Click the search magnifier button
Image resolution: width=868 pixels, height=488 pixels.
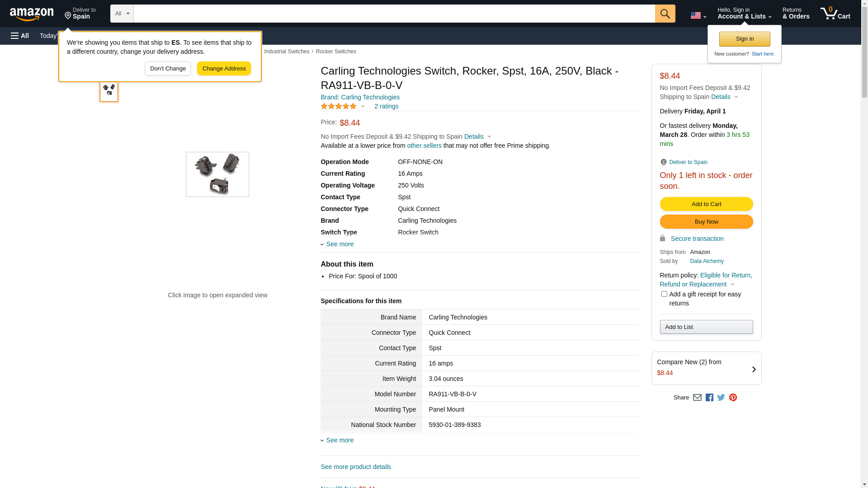tap(665, 14)
